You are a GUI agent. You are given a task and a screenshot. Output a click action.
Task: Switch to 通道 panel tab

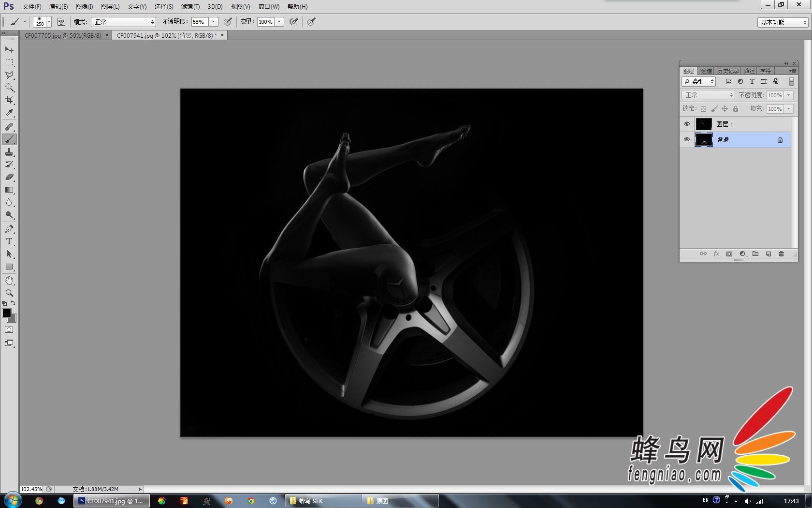click(x=706, y=71)
